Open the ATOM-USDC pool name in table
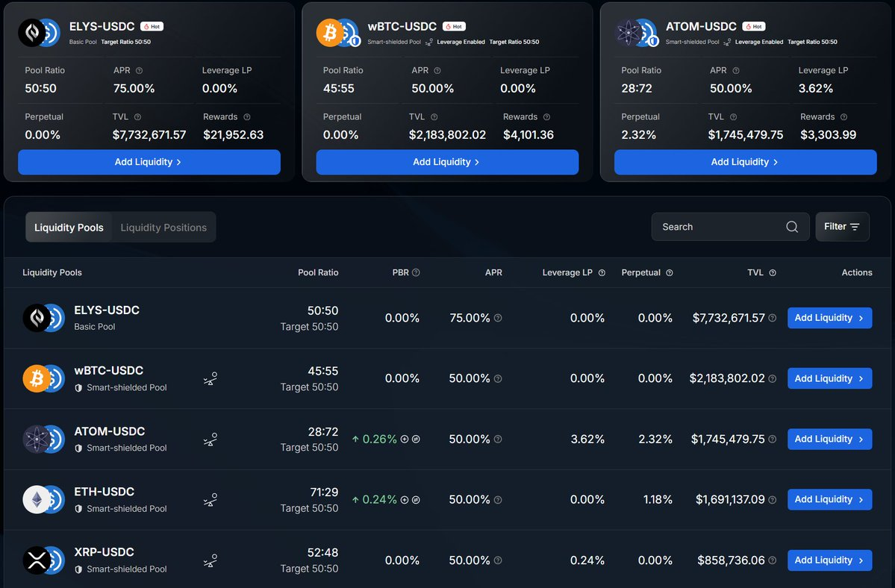 (109, 431)
